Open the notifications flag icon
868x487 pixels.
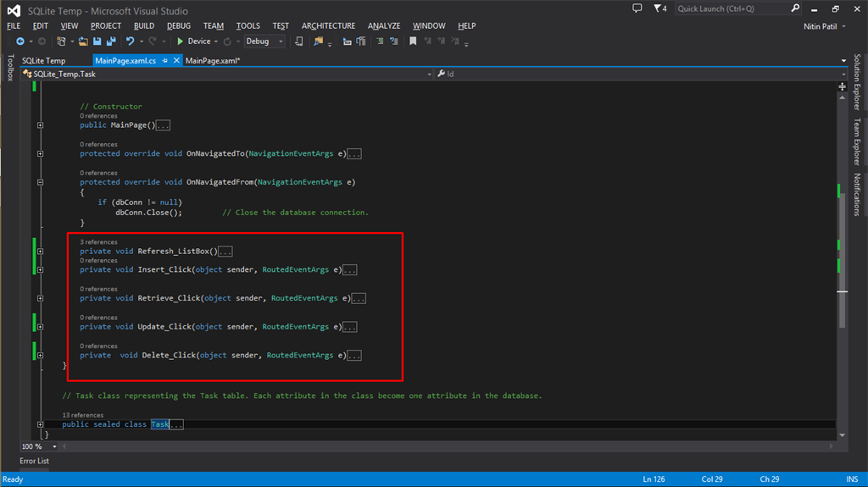(659, 8)
